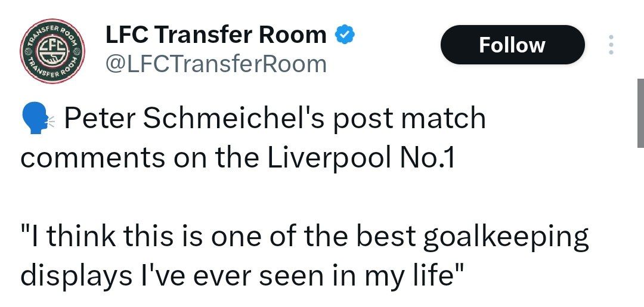
Task: Click the crest in the avatar's center
Action: (52, 51)
